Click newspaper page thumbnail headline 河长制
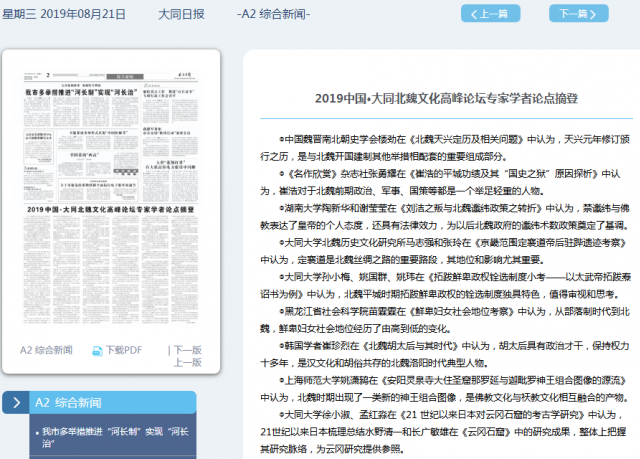640x459 pixels. 81,93
